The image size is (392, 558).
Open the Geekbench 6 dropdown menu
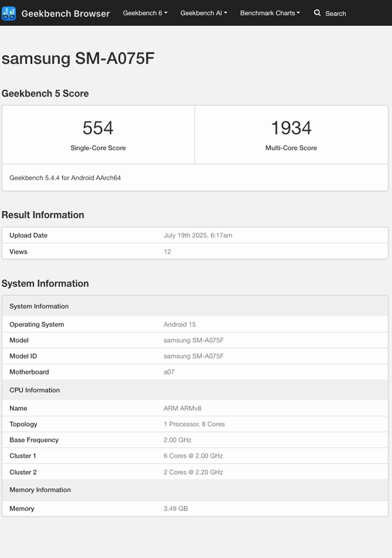(x=145, y=13)
